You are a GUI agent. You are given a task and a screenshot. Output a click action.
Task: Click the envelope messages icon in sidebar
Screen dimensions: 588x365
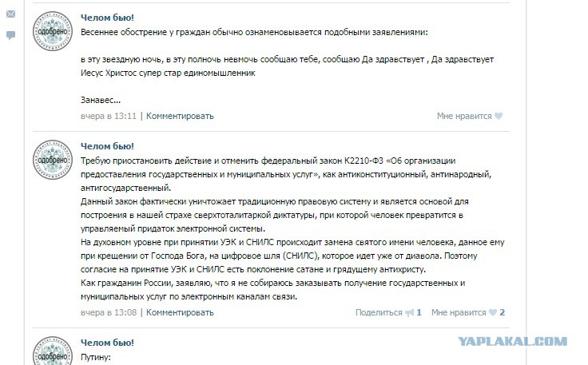click(11, 14)
